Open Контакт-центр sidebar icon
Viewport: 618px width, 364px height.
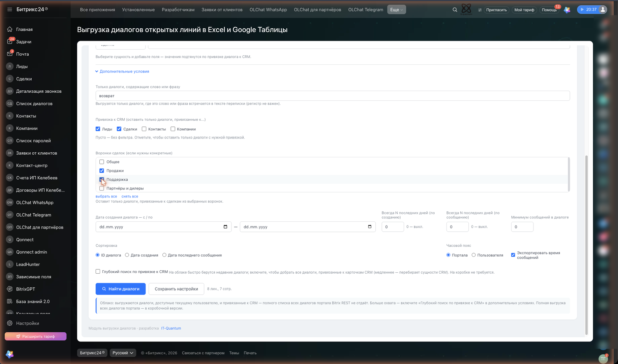point(10,165)
